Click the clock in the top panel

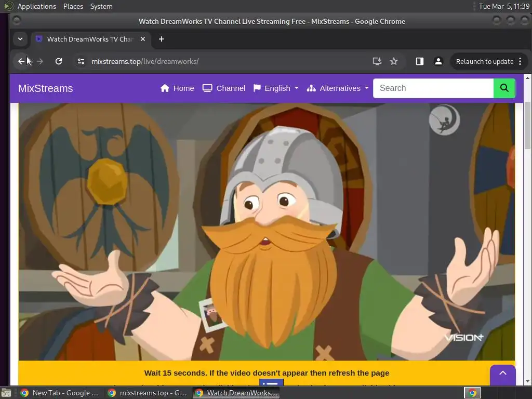pos(504,6)
